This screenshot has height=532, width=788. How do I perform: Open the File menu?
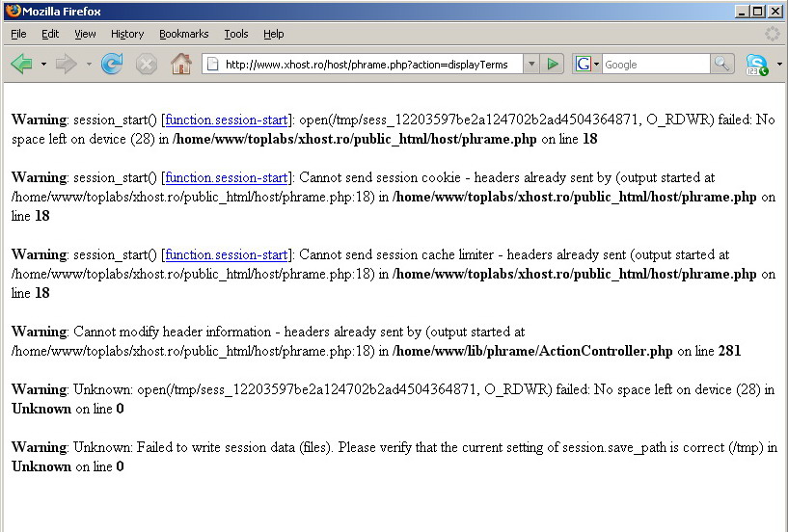click(x=18, y=34)
